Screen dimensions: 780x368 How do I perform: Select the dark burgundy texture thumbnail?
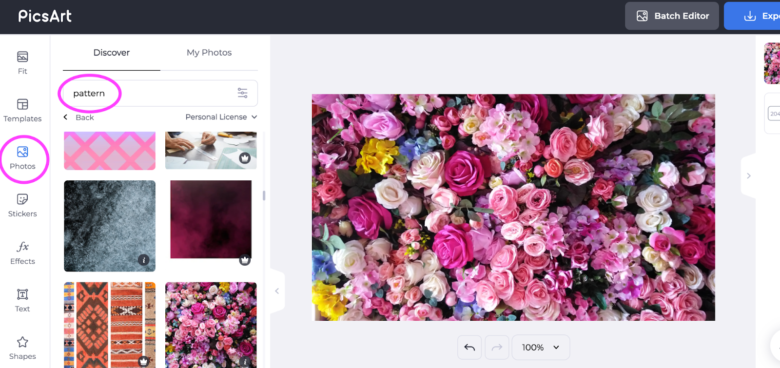tap(211, 219)
